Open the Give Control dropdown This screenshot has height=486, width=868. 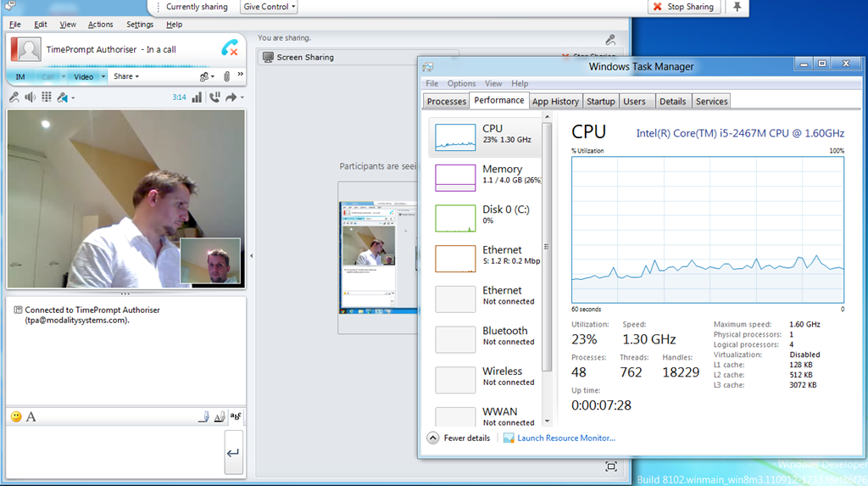[269, 7]
